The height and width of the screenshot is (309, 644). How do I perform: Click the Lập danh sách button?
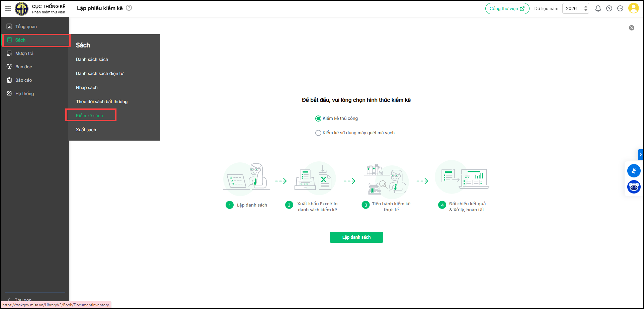point(356,237)
